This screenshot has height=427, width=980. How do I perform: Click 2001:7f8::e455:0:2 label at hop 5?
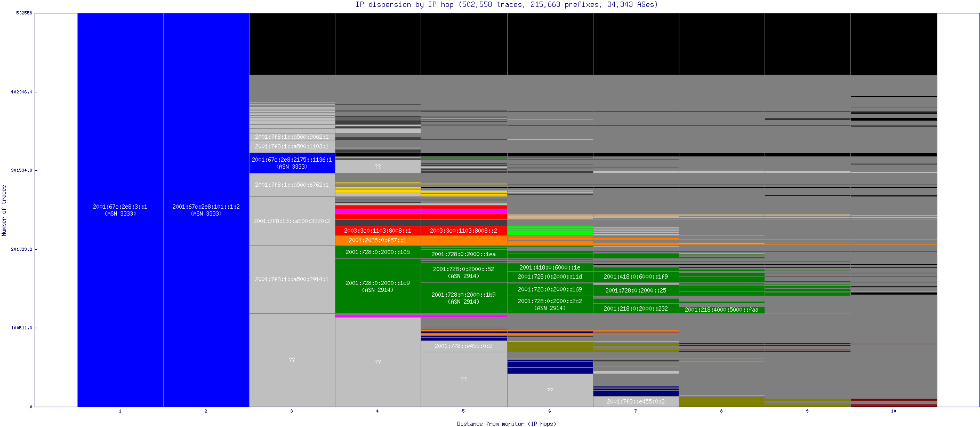(x=464, y=346)
